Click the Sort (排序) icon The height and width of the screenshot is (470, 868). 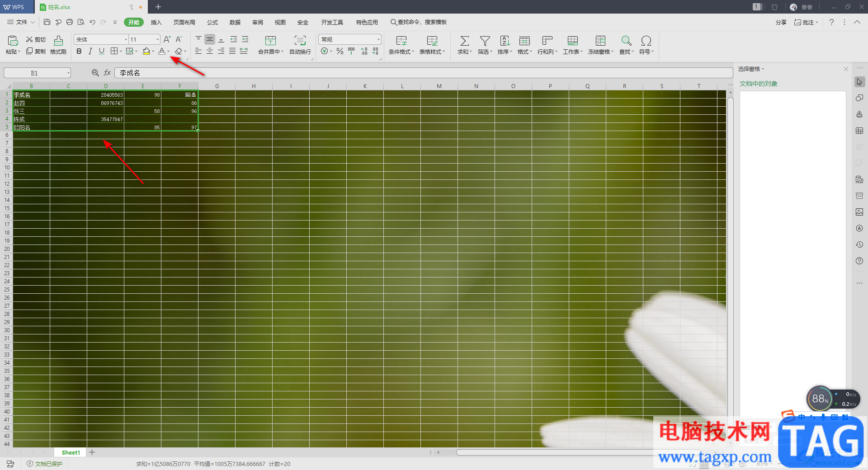(505, 41)
